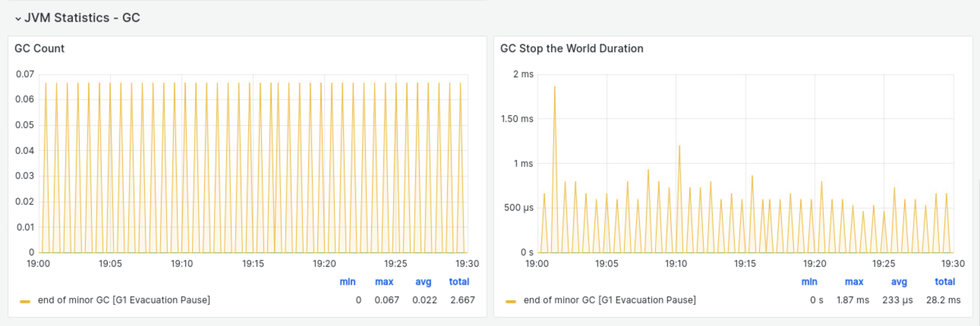Click the 2.667 total value in GC Count
980x326 pixels.
pos(463,300)
